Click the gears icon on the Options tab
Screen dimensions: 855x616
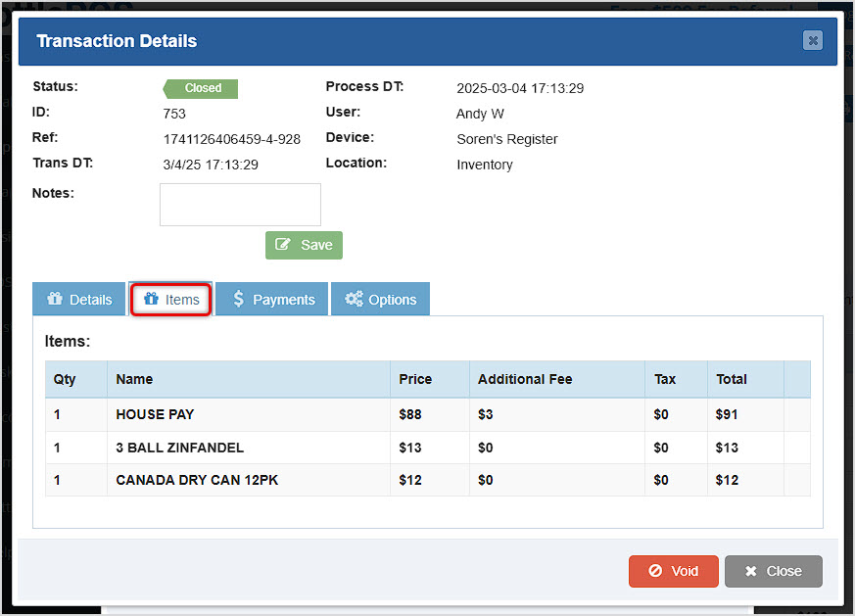tap(355, 299)
